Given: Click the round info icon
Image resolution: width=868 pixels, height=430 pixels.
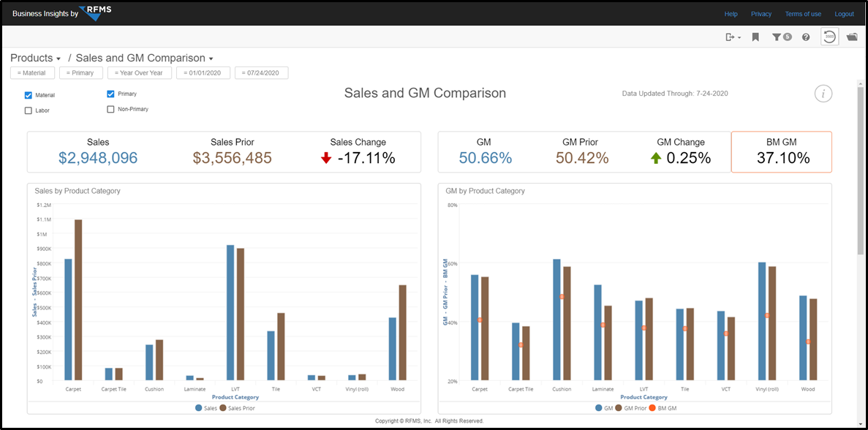Looking at the screenshot, I should pos(823,94).
